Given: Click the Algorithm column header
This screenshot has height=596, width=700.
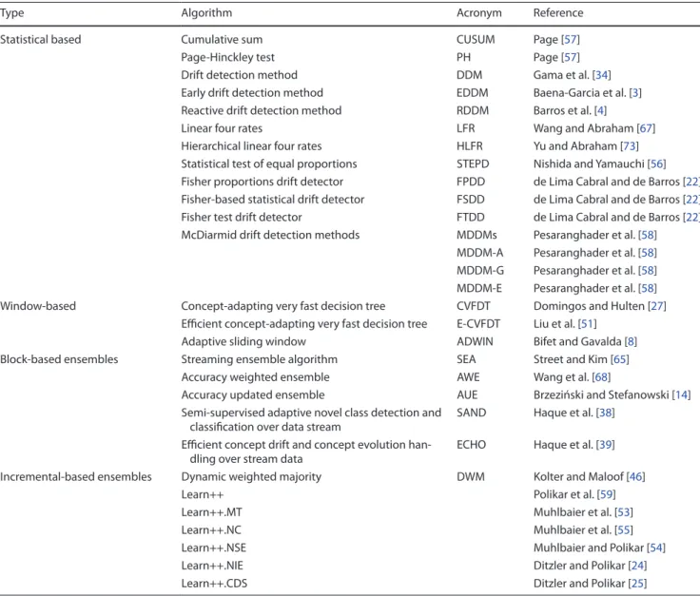Looking at the screenshot, I should coord(206,13).
